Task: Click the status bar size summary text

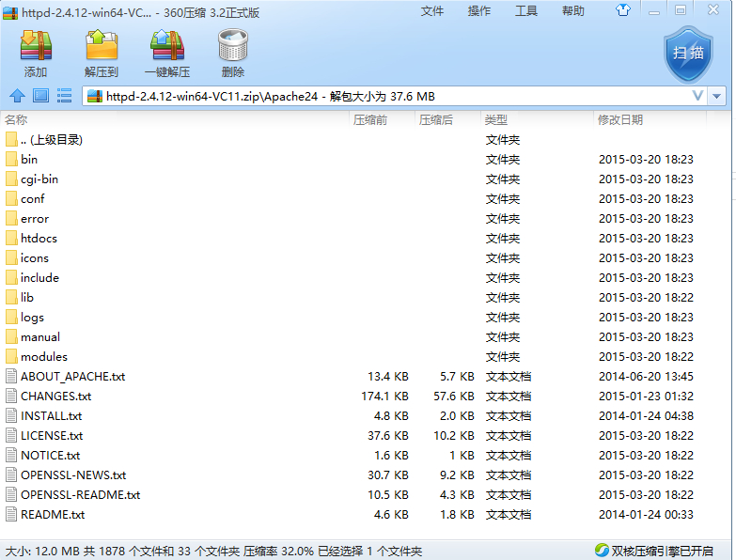Action: [x=213, y=551]
